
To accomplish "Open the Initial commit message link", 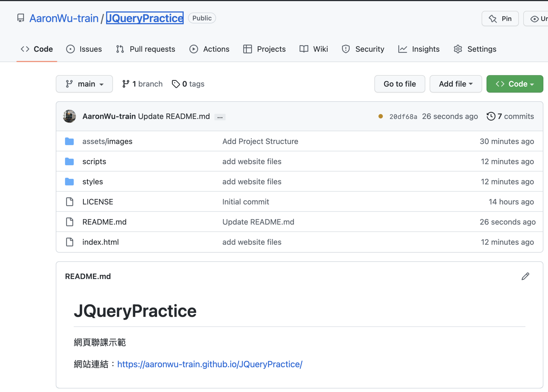I will 246,202.
